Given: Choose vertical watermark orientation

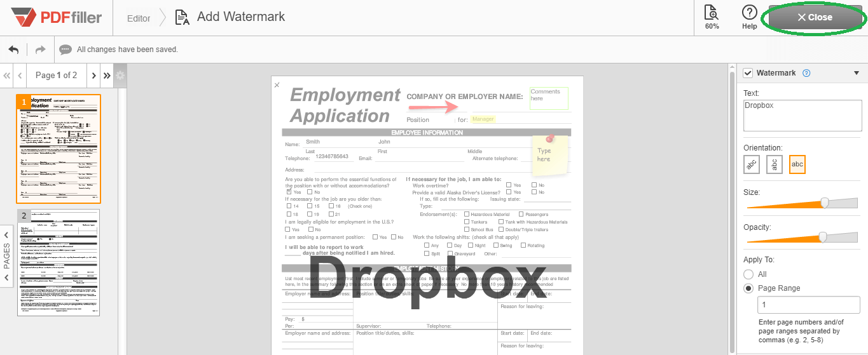Looking at the screenshot, I should [775, 164].
